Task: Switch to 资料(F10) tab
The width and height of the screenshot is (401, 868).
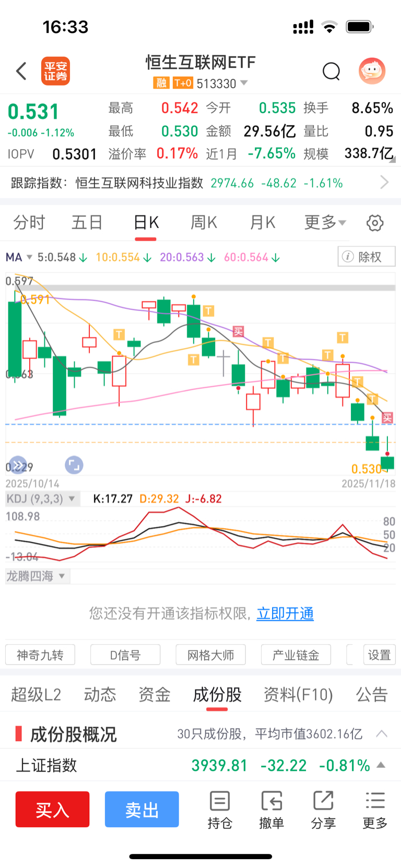Action: [x=298, y=695]
